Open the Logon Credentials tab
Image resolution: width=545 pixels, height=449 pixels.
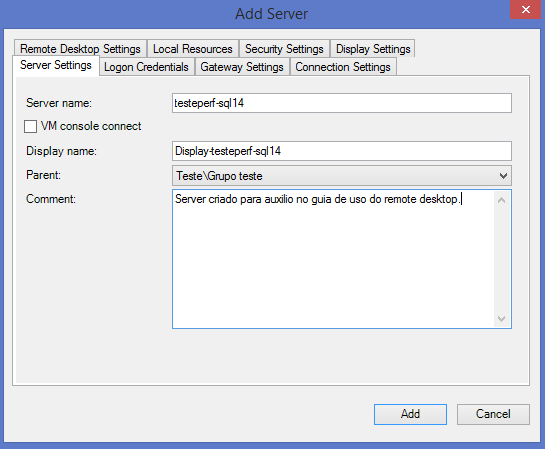click(x=146, y=67)
